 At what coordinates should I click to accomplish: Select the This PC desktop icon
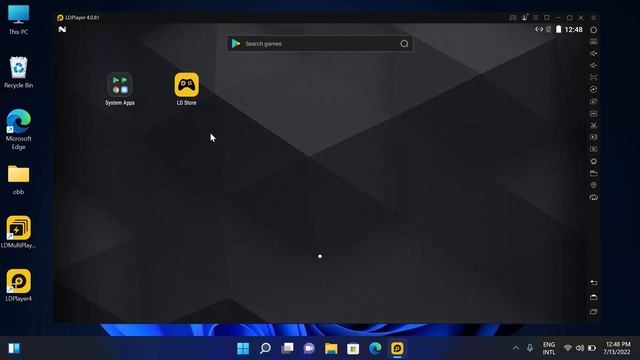18,20
